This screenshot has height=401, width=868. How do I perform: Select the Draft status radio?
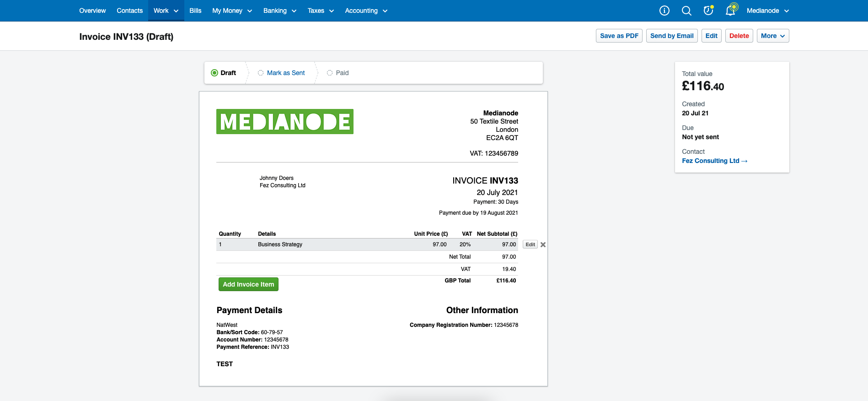[214, 73]
